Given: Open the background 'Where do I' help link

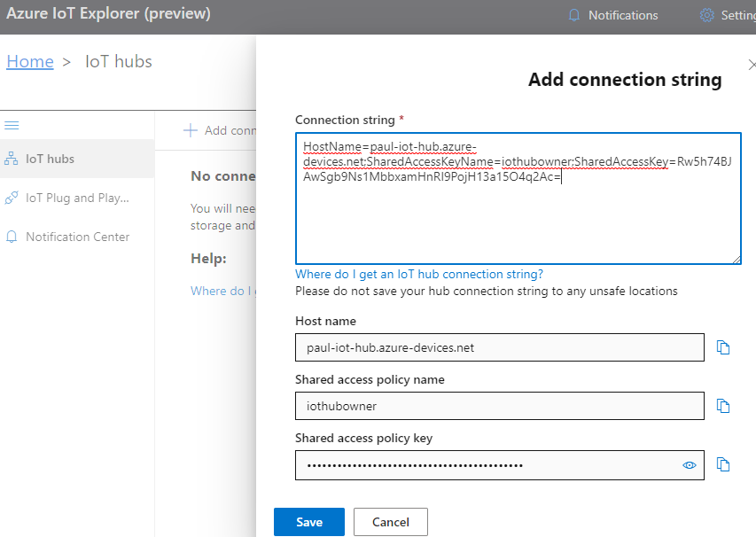Looking at the screenshot, I should 223,291.
